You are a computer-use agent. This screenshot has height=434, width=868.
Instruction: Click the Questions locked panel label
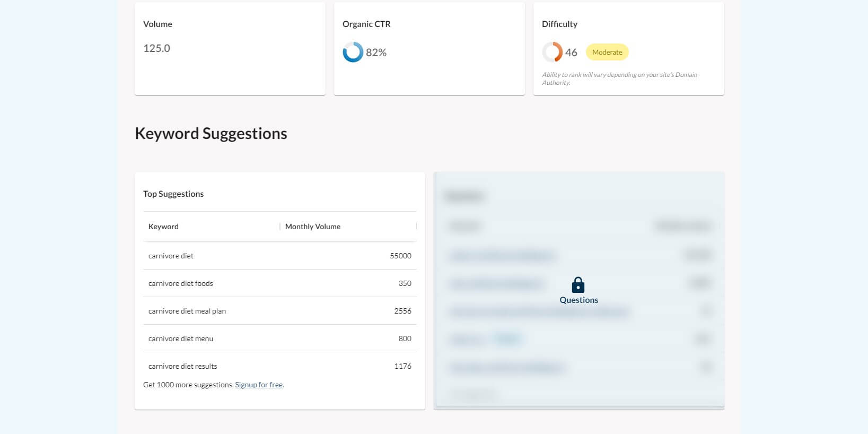(x=578, y=300)
